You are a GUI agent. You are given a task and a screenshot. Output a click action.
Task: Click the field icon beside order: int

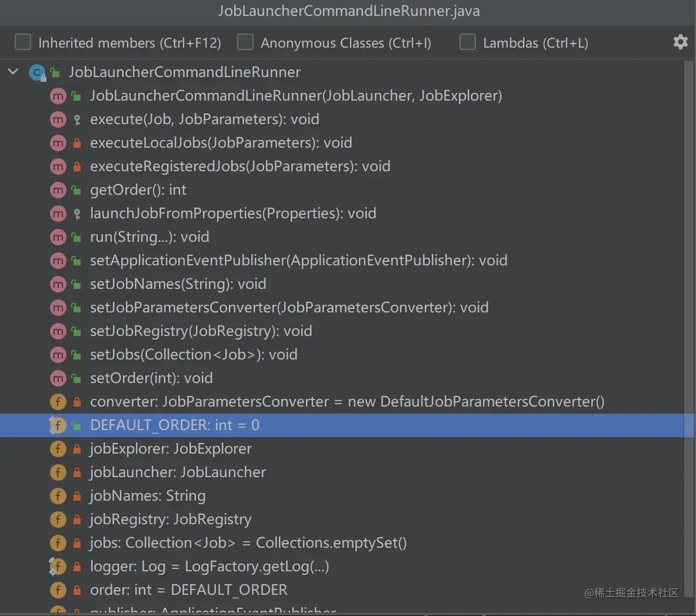(x=58, y=590)
